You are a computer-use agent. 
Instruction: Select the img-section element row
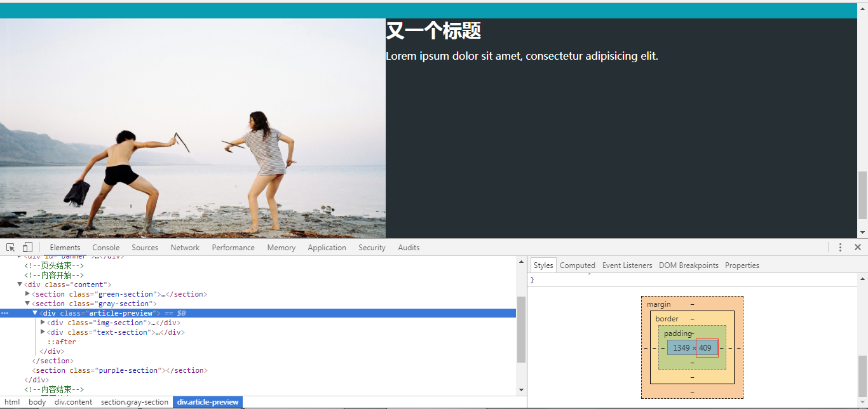pos(257,323)
